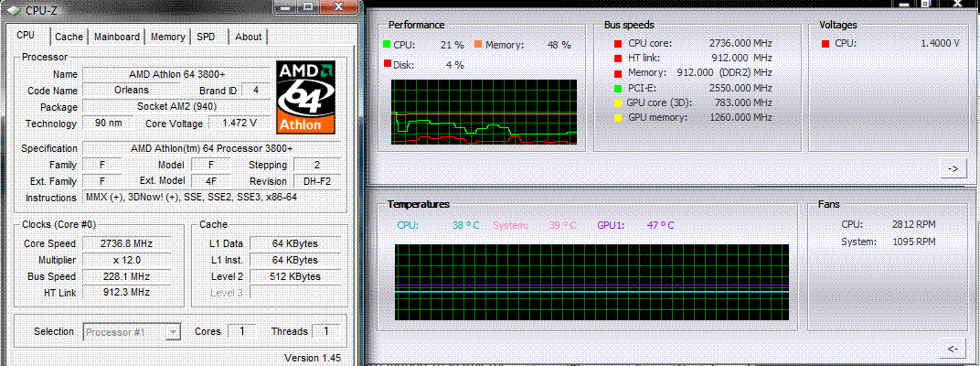Viewport: 980px width, 366px height.
Task: Open the Mainboard tab
Action: [117, 37]
